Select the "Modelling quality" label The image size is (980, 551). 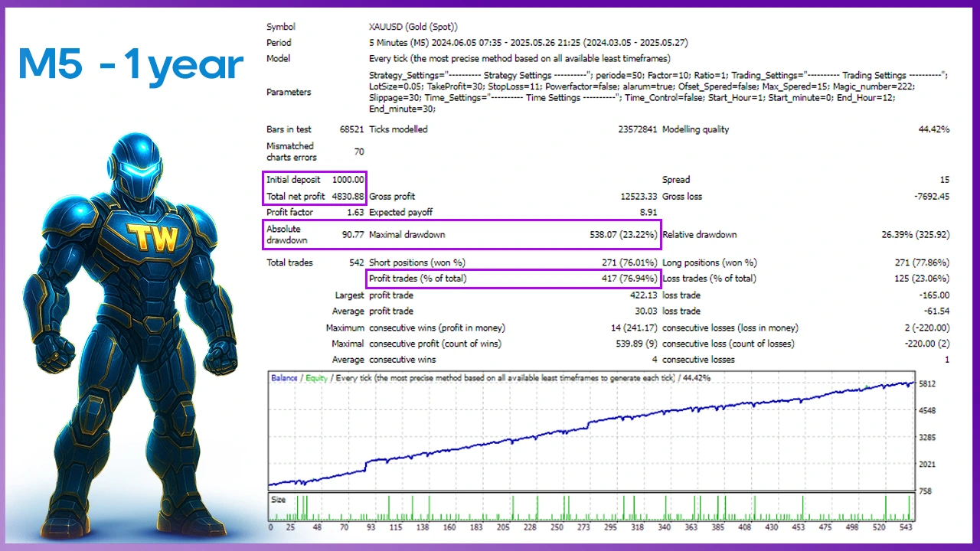point(696,129)
